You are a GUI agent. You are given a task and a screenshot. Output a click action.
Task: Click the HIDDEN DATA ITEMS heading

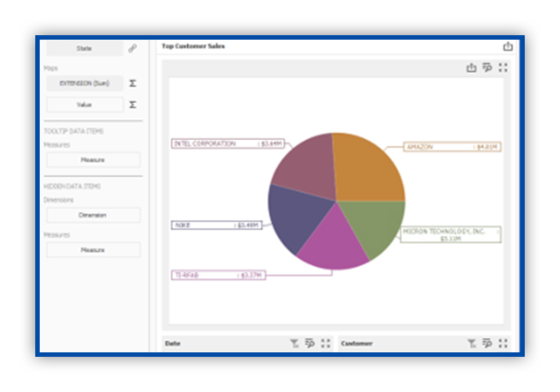coord(72,186)
